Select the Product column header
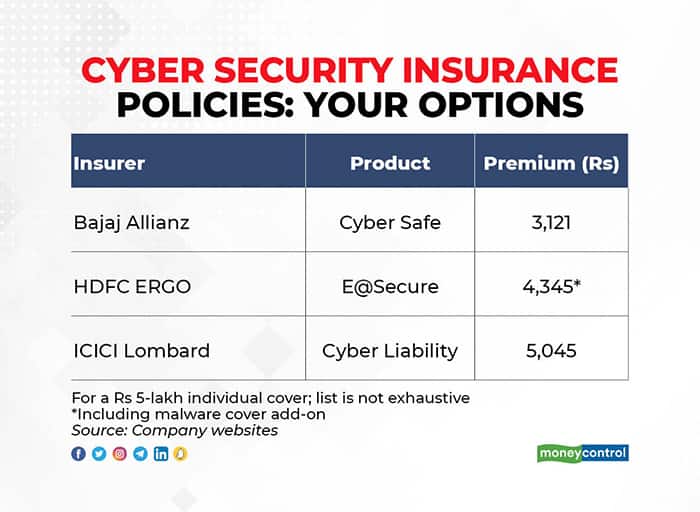The width and height of the screenshot is (700, 512). 390,163
